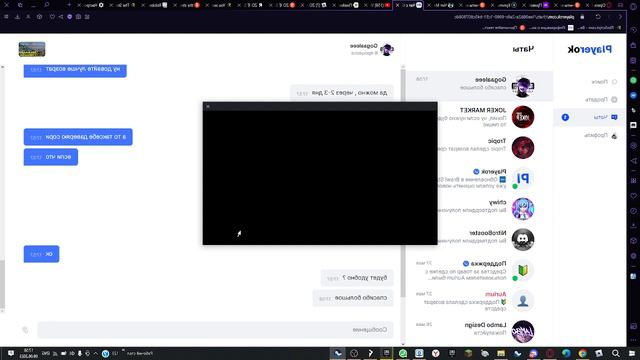Open a new tab with the plus button
Screen dimensions: 640x360
[69, 5]
